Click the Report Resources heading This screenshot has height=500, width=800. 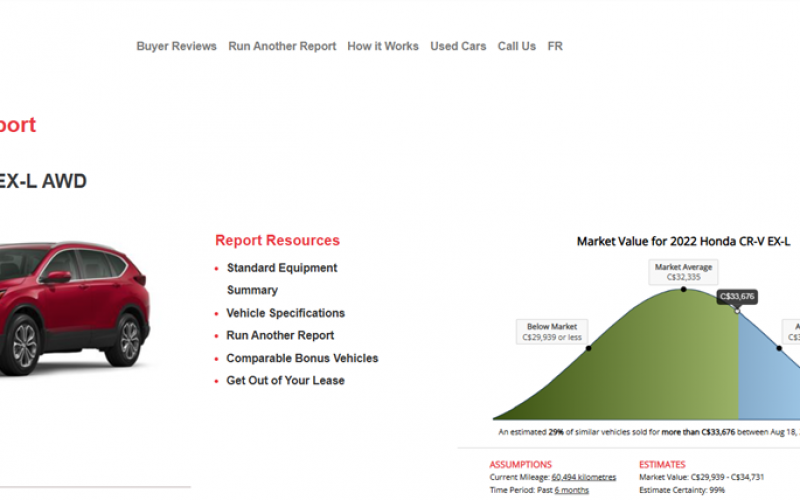click(x=277, y=240)
